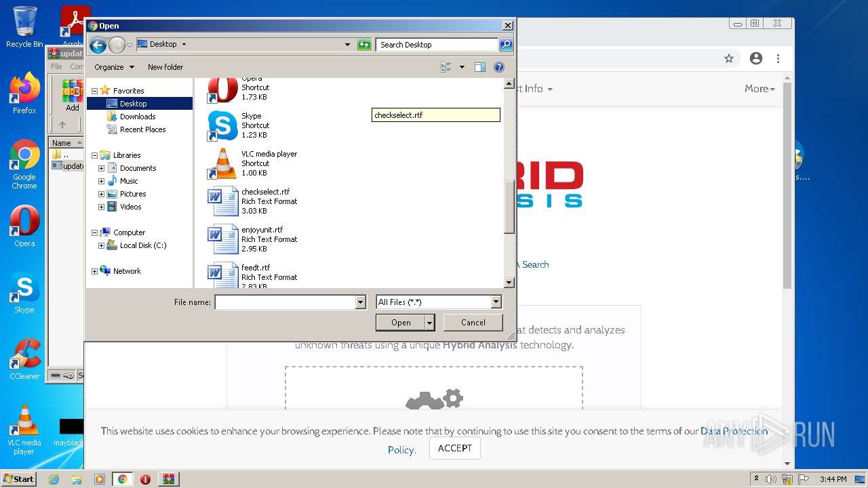Collapse the Favorites tree group
The image size is (868, 488).
(94, 91)
